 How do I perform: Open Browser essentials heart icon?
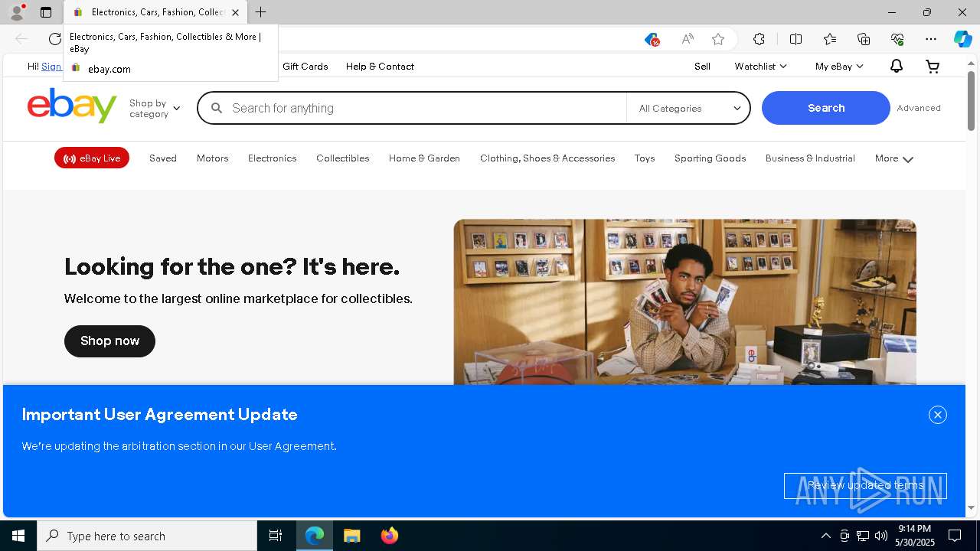[897, 39]
